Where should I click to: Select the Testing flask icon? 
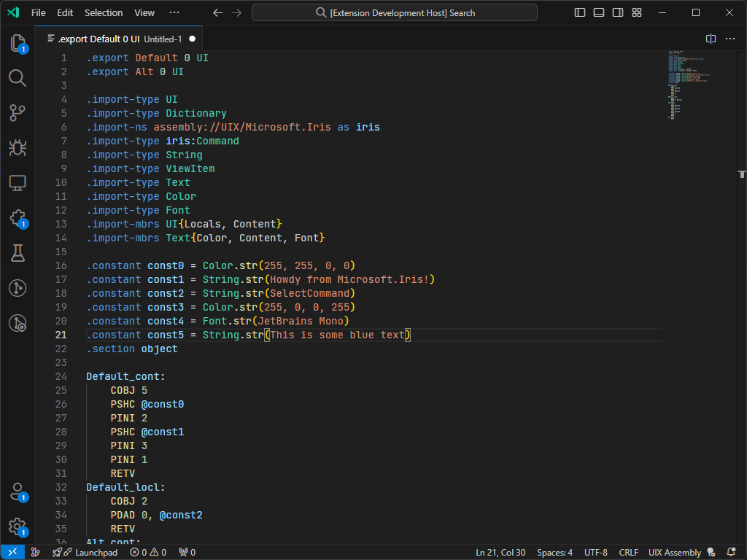17,253
